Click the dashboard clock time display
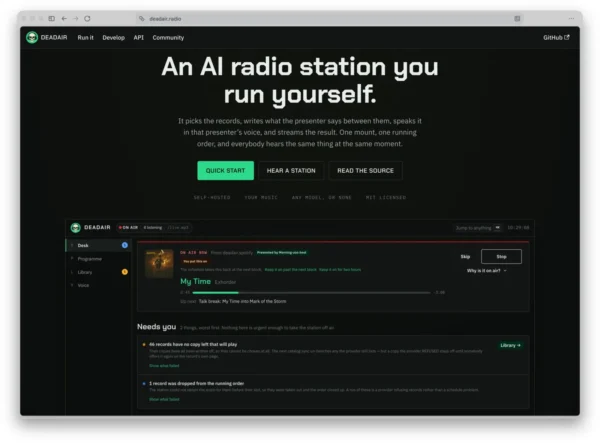This screenshot has width=600, height=443. click(518, 228)
